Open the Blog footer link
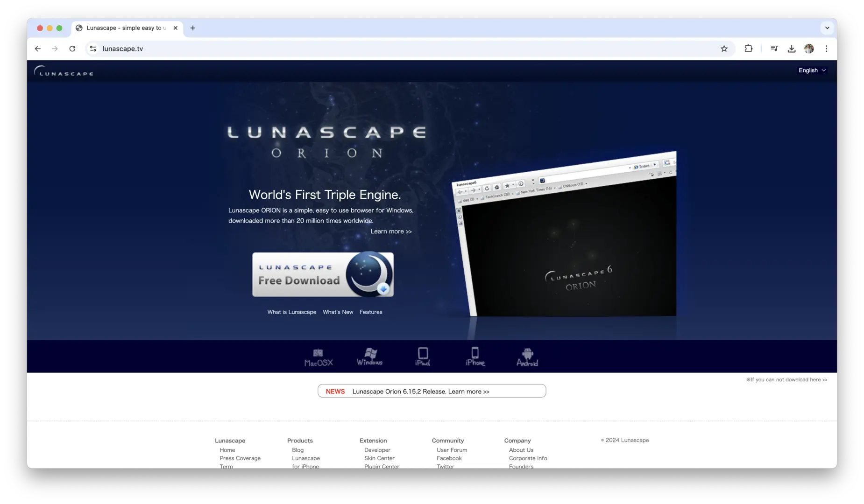 click(x=297, y=450)
